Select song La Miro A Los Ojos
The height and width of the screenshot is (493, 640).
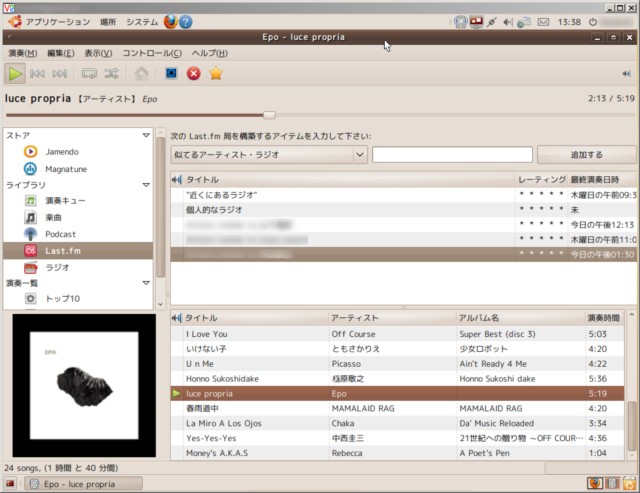pyautogui.click(x=397, y=423)
